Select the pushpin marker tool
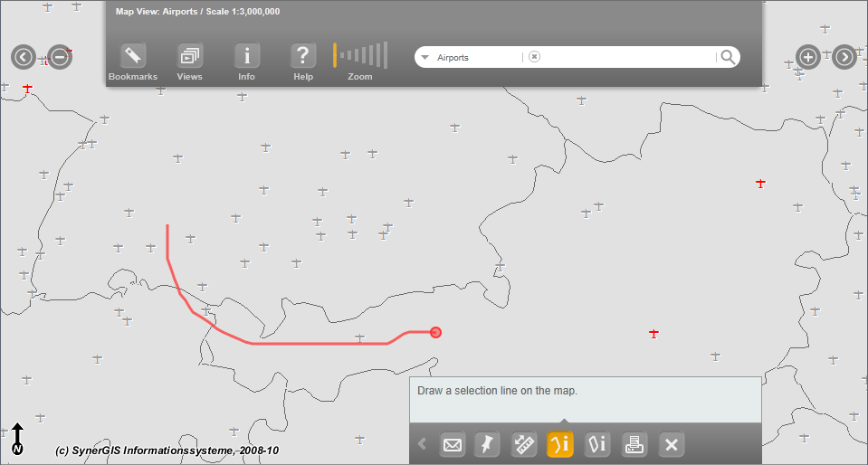This screenshot has height=465, width=868. click(x=488, y=444)
